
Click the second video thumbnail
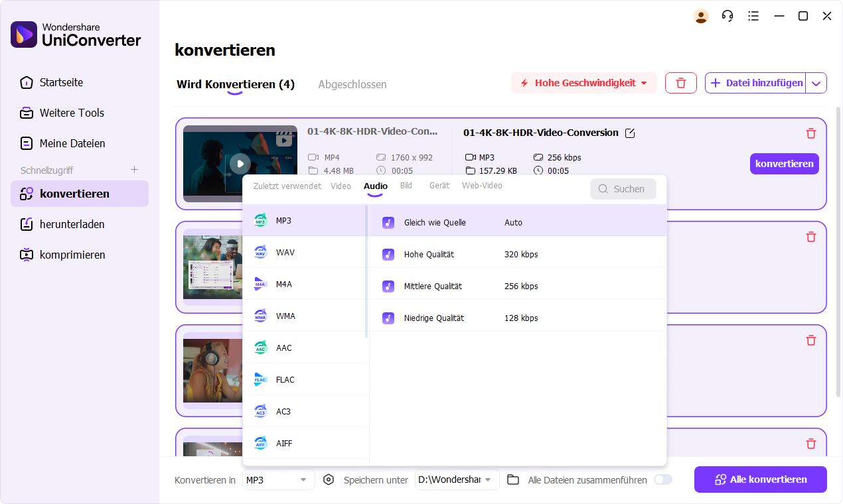pos(211,267)
